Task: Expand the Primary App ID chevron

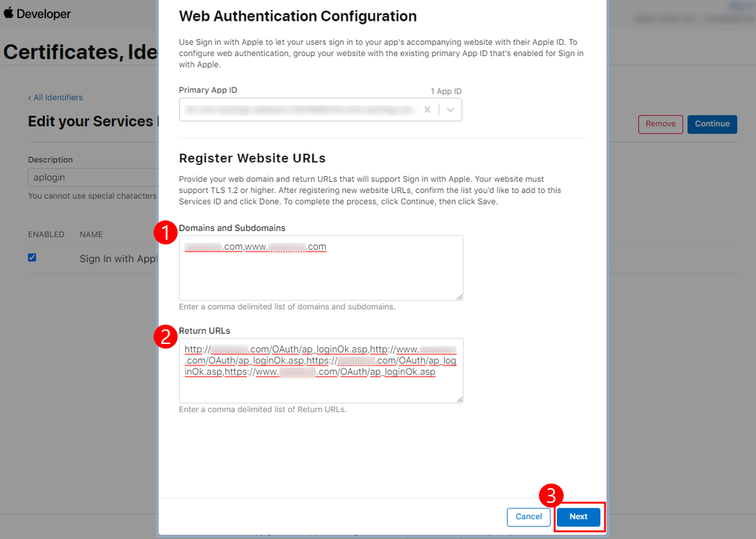Action: coord(451,110)
